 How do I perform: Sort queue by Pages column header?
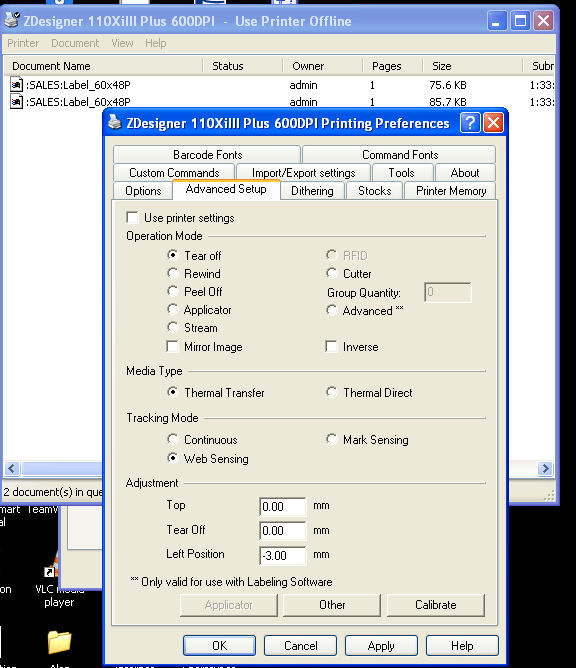pyautogui.click(x=392, y=66)
